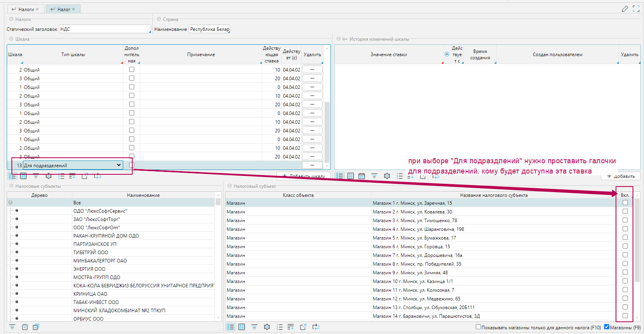Uncheck the Магазины (F9) checkbox
The height and width of the screenshot is (334, 644).
pos(606,327)
